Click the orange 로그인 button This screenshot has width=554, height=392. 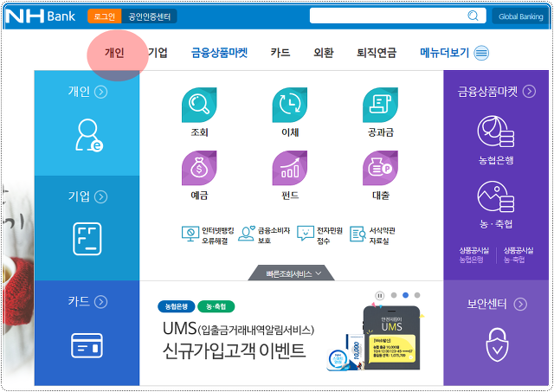[x=105, y=16]
